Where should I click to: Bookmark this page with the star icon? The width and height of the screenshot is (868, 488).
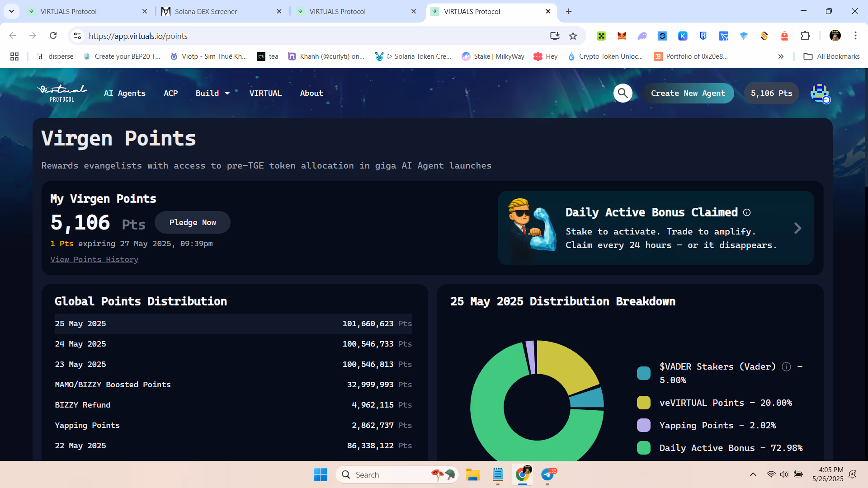pyautogui.click(x=573, y=36)
